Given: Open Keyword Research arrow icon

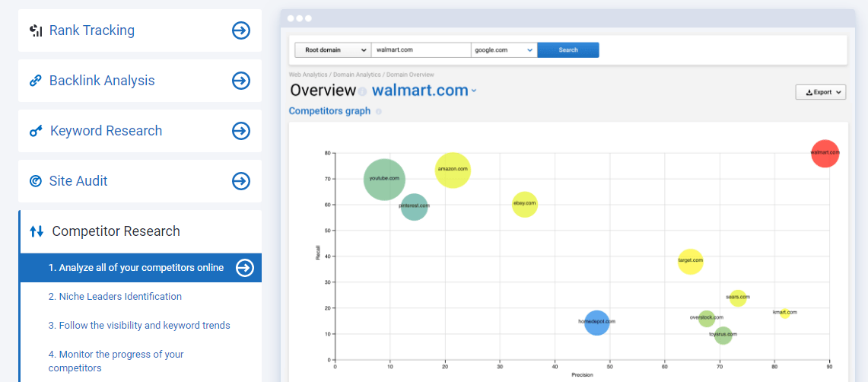Looking at the screenshot, I should click(x=241, y=131).
